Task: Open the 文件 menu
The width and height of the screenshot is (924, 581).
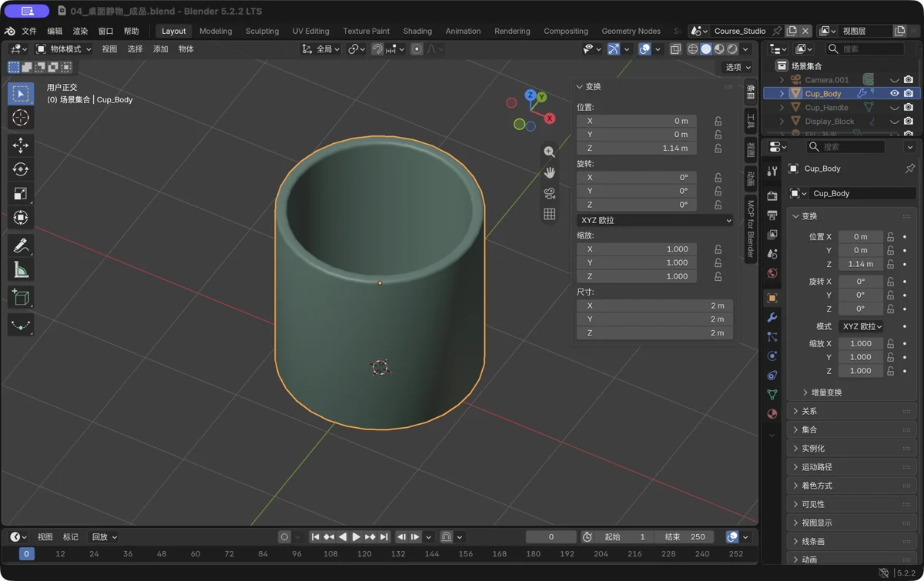Action: (29, 31)
